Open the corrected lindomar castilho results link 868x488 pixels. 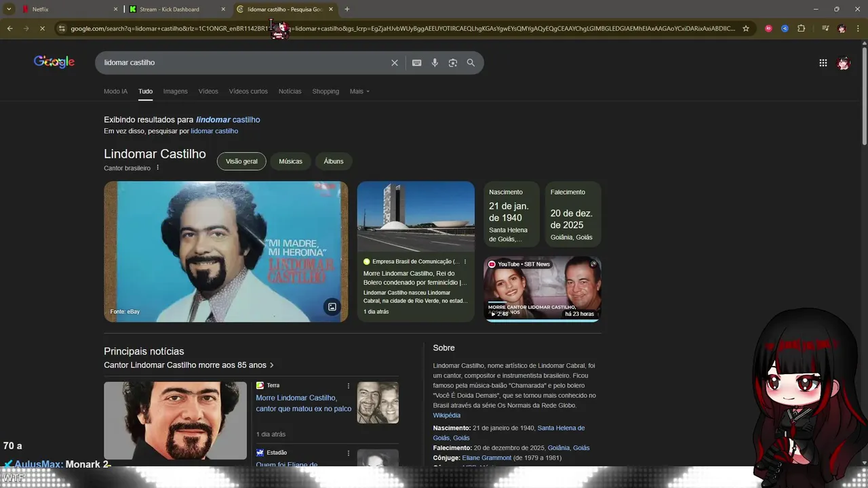pos(228,119)
